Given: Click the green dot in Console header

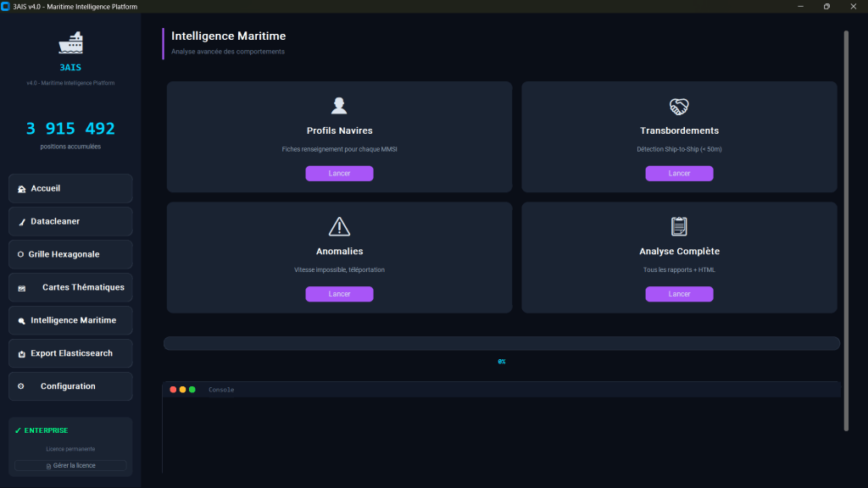Looking at the screenshot, I should click(192, 390).
